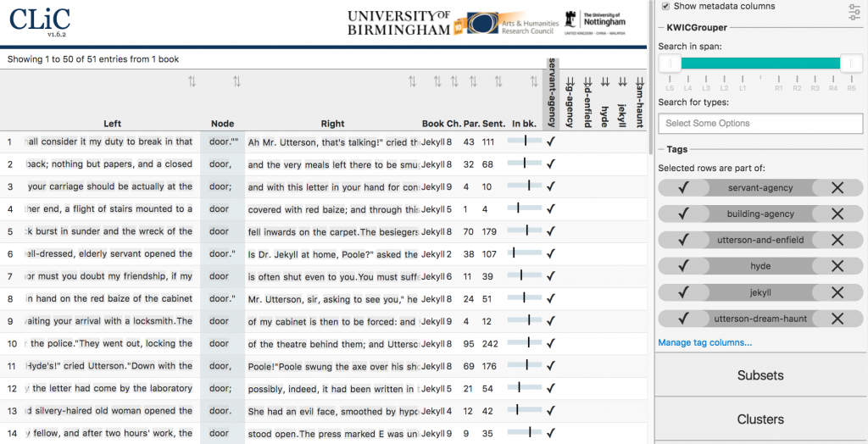Click the CLiC logo

point(41,19)
